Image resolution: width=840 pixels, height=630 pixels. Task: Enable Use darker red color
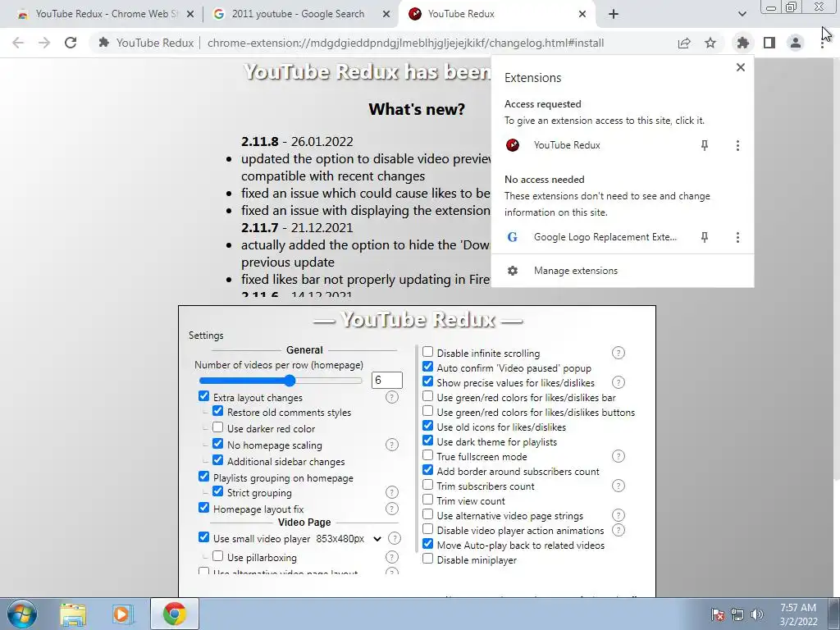coord(217,427)
